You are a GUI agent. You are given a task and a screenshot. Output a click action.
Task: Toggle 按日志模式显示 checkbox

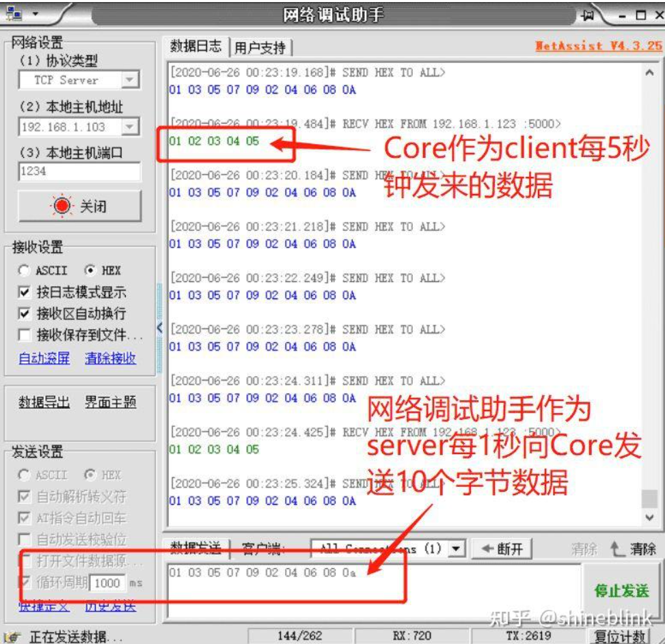point(25,292)
